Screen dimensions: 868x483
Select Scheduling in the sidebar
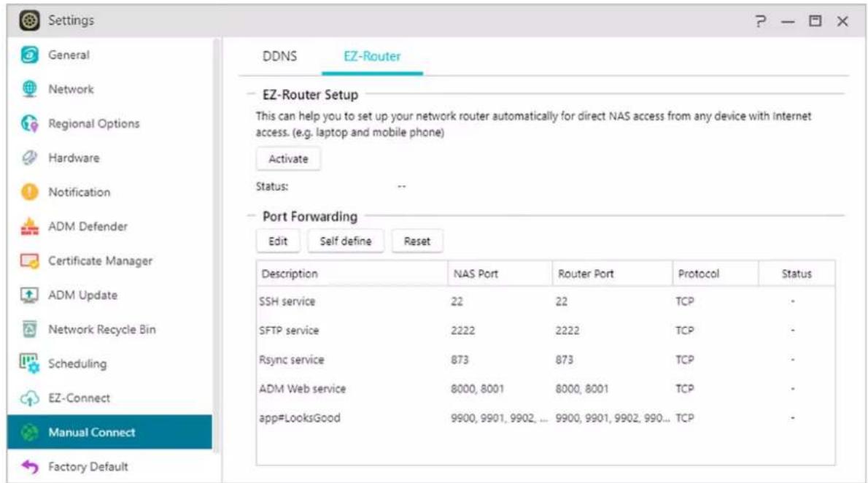[x=77, y=364]
